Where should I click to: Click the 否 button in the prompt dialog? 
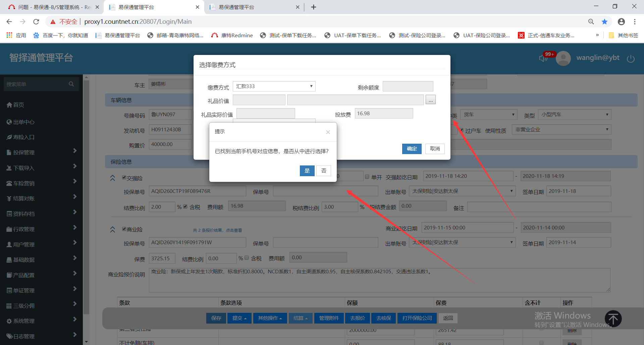(x=324, y=171)
